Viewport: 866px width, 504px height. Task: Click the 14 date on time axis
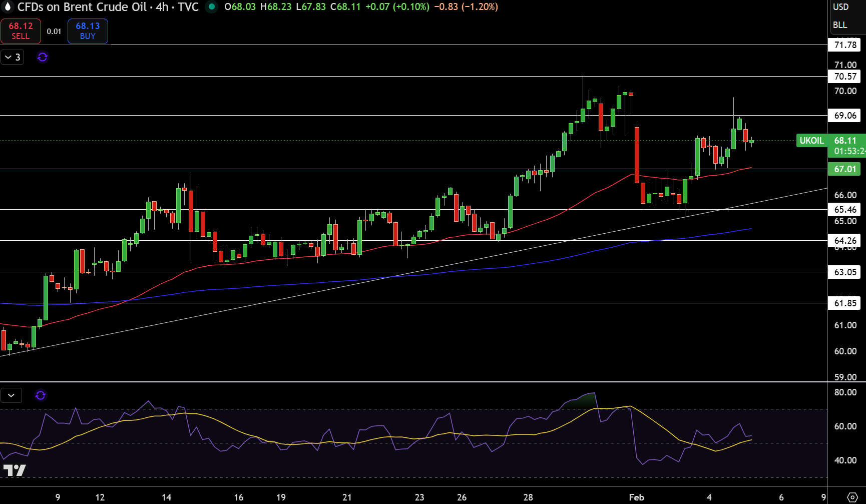[167, 497]
